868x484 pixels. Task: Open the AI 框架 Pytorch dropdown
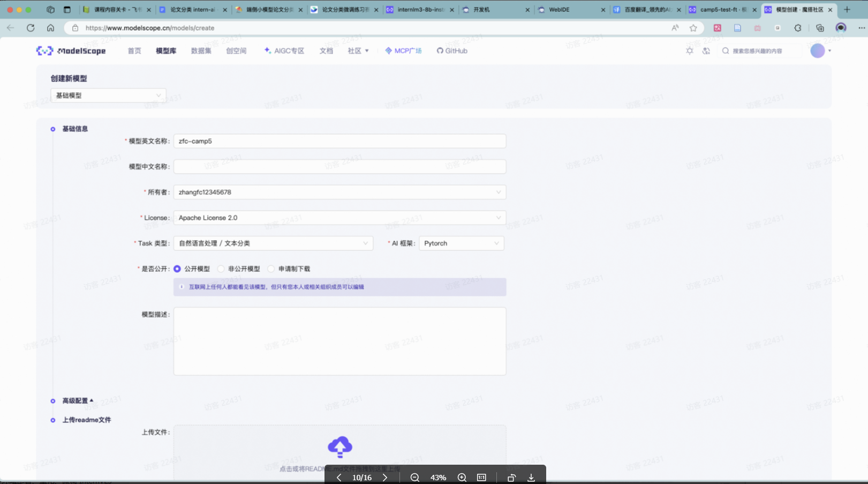click(461, 243)
